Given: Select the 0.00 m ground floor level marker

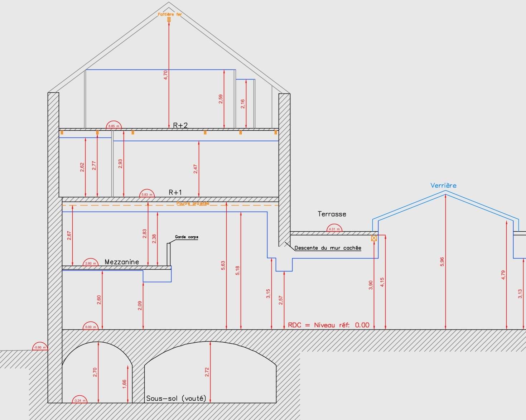Looking at the screenshot, I should click(x=90, y=326).
